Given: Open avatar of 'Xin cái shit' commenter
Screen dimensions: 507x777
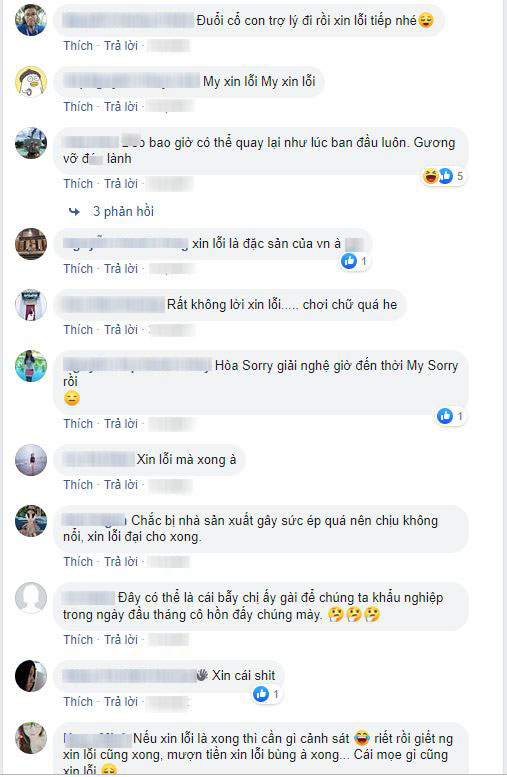Looking at the screenshot, I should point(31,676).
